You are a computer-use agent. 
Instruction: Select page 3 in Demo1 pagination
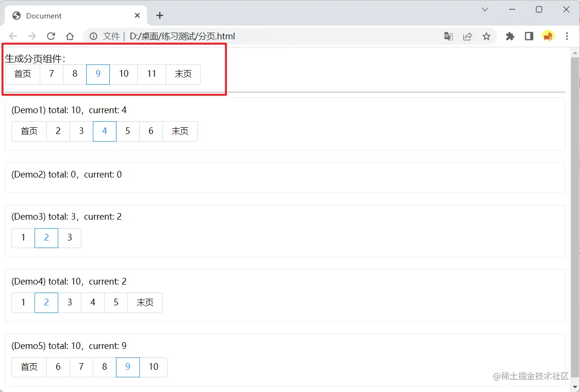81,131
